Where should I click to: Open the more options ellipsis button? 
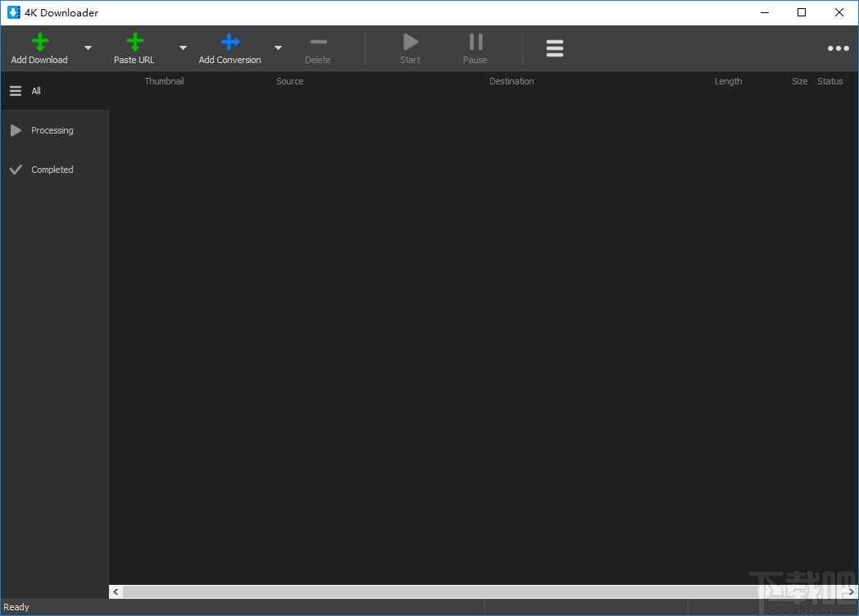pos(838,48)
